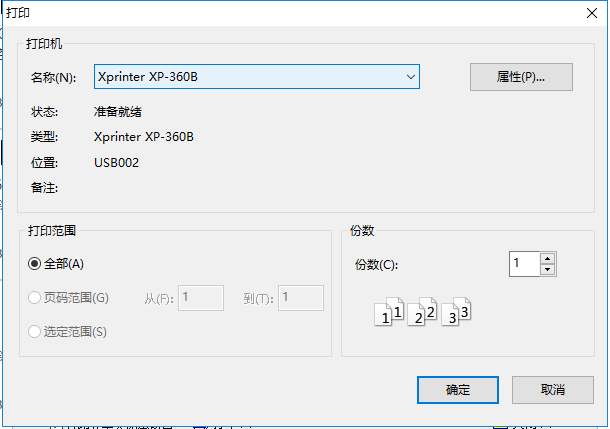Confirm printing with the 确定 button
Screen dimensions: 610x429
tap(458, 390)
